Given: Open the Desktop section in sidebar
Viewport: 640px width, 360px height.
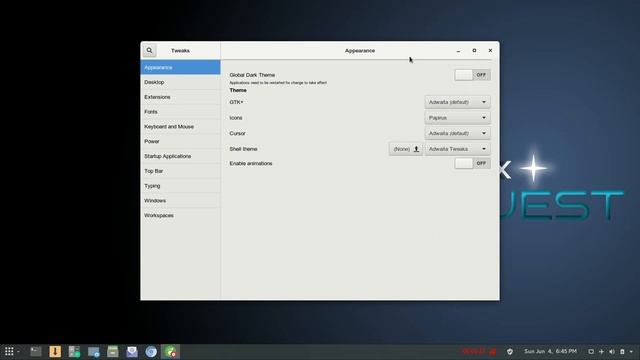Looking at the screenshot, I should pyautogui.click(x=180, y=82).
